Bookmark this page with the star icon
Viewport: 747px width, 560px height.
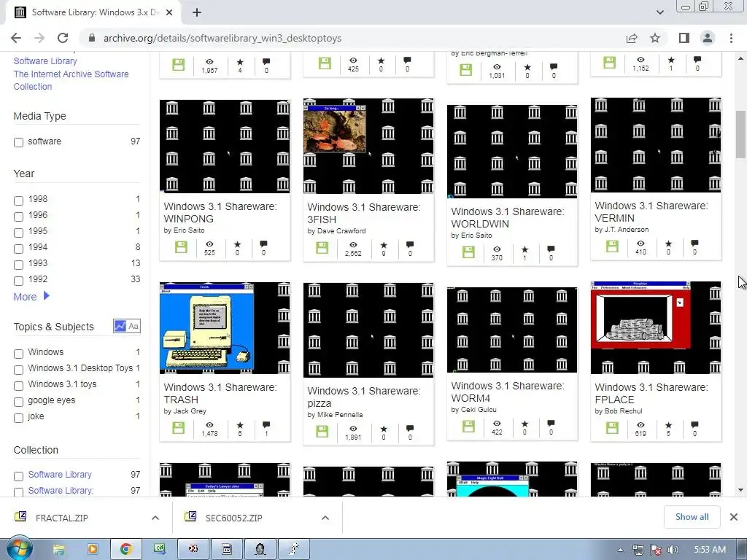click(x=655, y=38)
